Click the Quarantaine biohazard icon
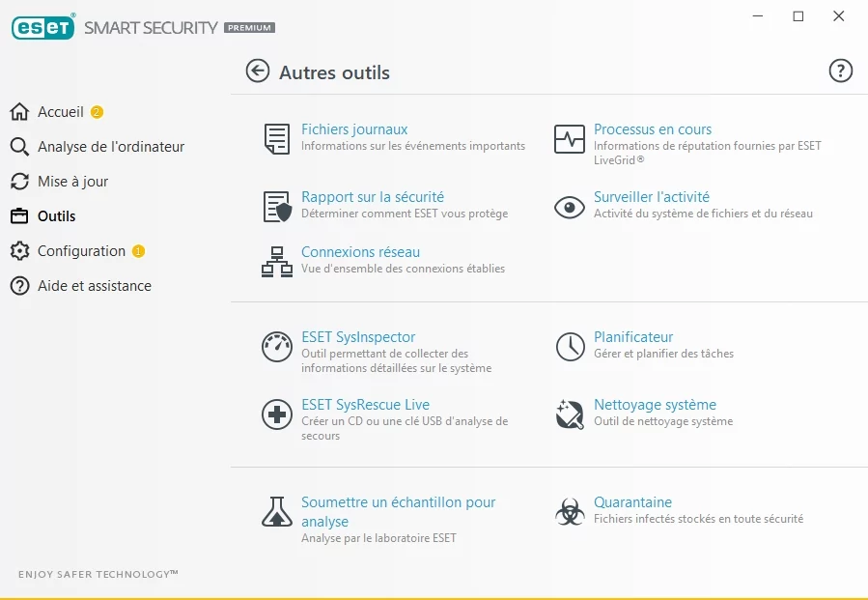The width and height of the screenshot is (868, 600). [570, 511]
